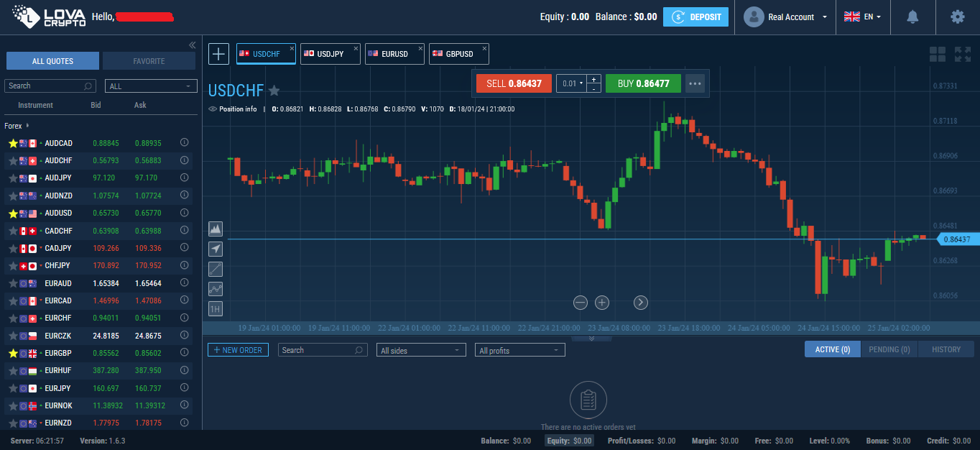The height and width of the screenshot is (450, 980).
Task: Change the 1H timeframe button
Action: point(215,309)
